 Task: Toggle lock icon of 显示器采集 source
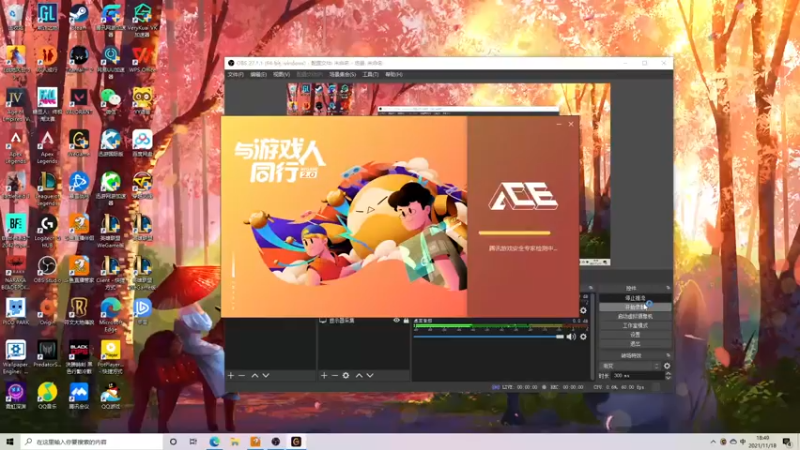point(406,320)
